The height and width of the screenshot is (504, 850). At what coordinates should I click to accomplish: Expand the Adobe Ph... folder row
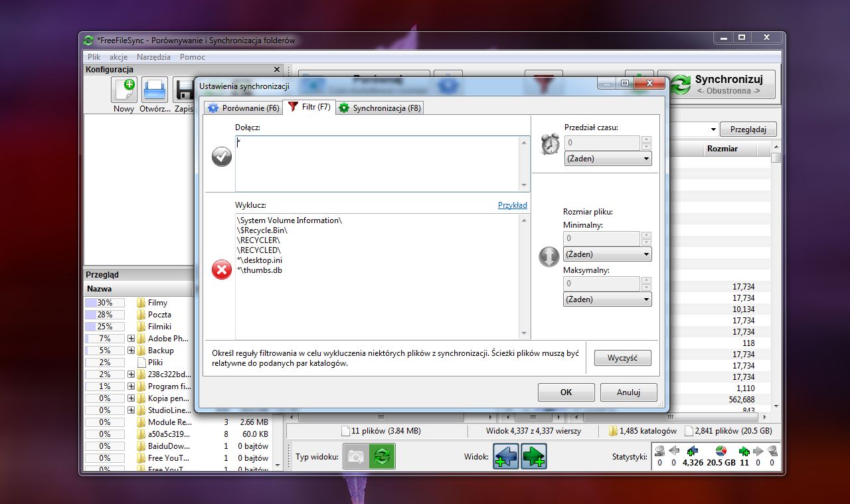pos(131,339)
